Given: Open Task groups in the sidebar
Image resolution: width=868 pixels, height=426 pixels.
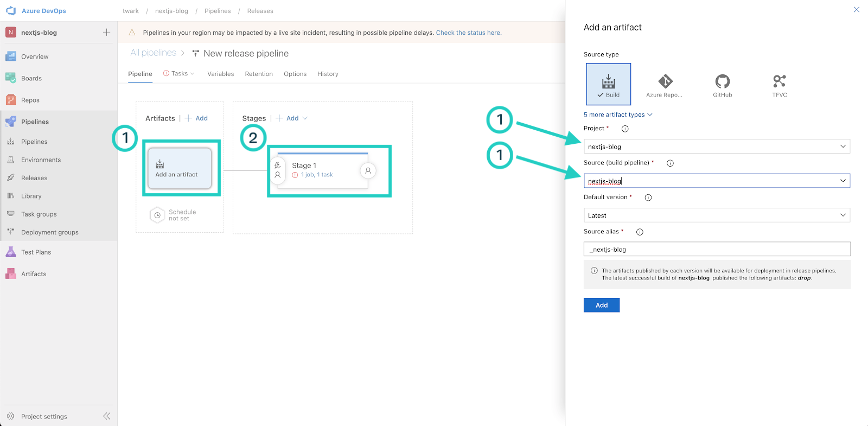Looking at the screenshot, I should pyautogui.click(x=39, y=214).
